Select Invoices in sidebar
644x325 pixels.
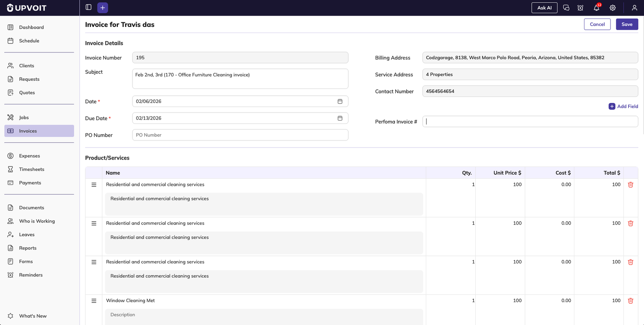tap(39, 131)
